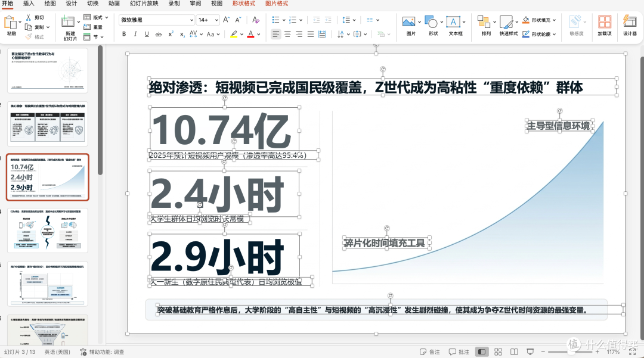This screenshot has height=358, width=644.
Task: Toggle center text alignment
Action: (287, 35)
